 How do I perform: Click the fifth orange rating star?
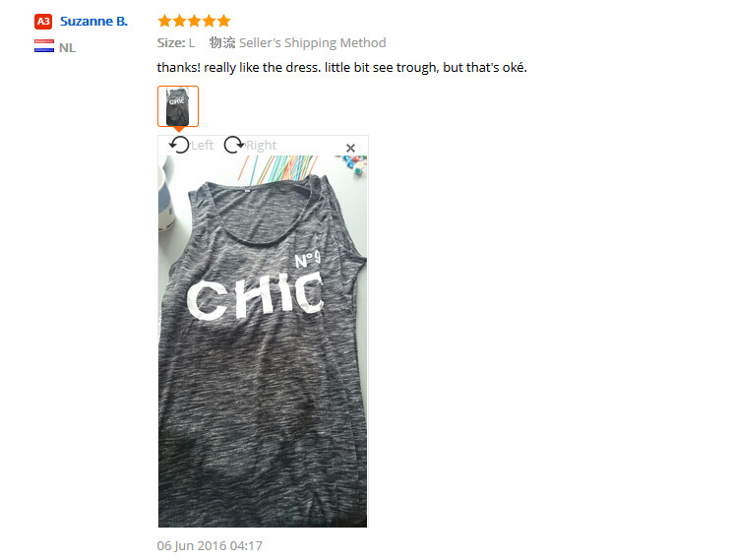point(224,21)
